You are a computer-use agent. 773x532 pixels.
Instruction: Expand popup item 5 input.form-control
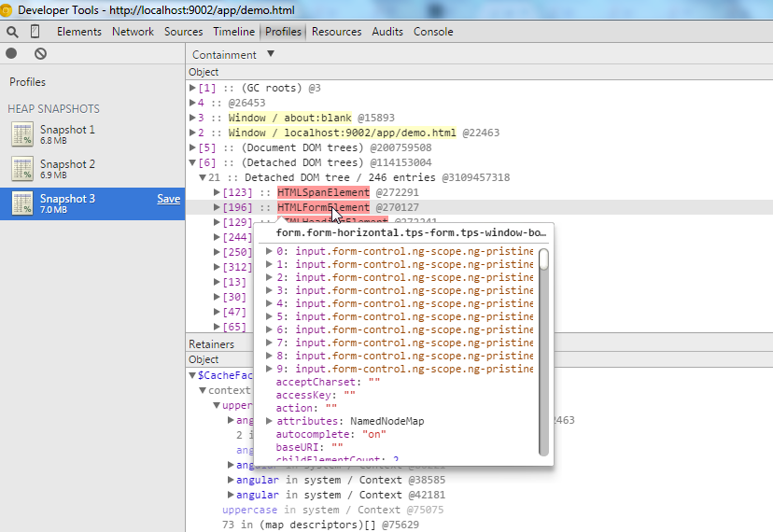pyautogui.click(x=269, y=316)
